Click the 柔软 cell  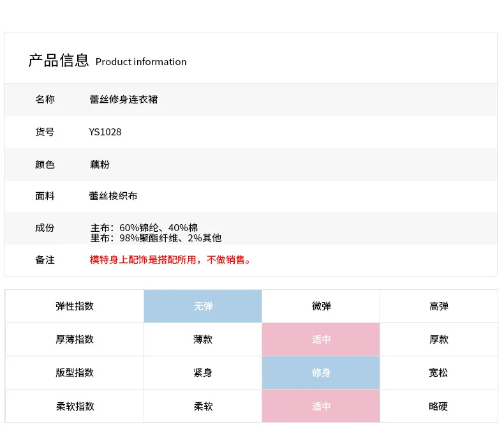point(203,406)
